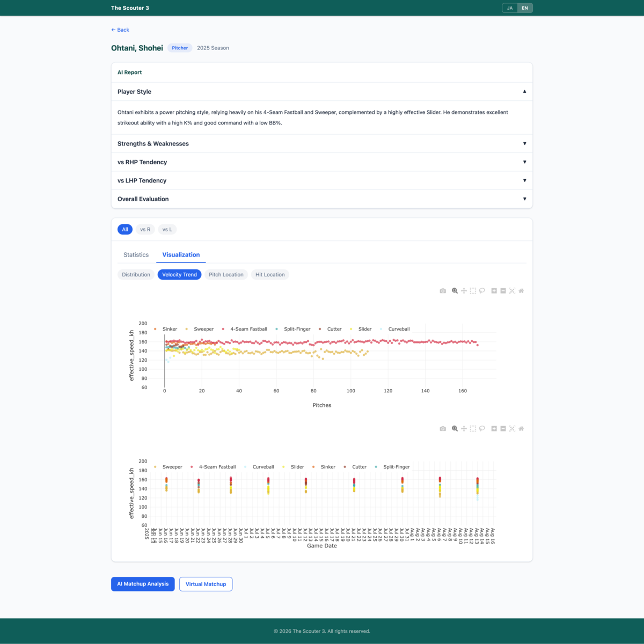Collapse the Player Style section
644x644 pixels.
pos(322,92)
